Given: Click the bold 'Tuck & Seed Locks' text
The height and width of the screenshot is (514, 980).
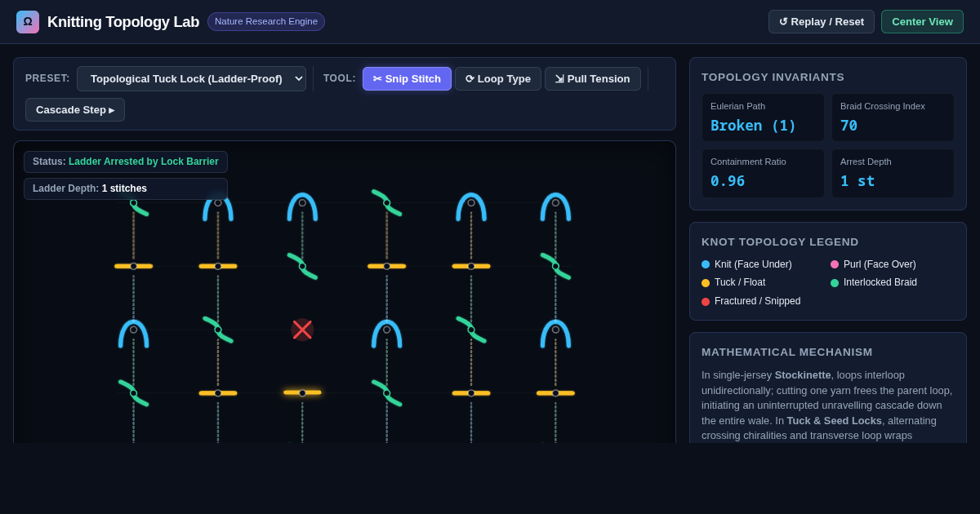Looking at the screenshot, I should coord(834,421).
